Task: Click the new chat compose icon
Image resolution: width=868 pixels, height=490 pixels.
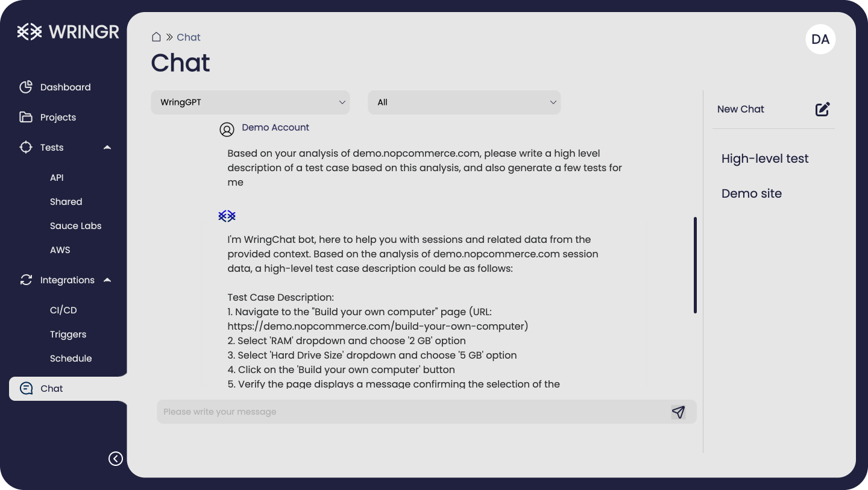Action: (823, 109)
